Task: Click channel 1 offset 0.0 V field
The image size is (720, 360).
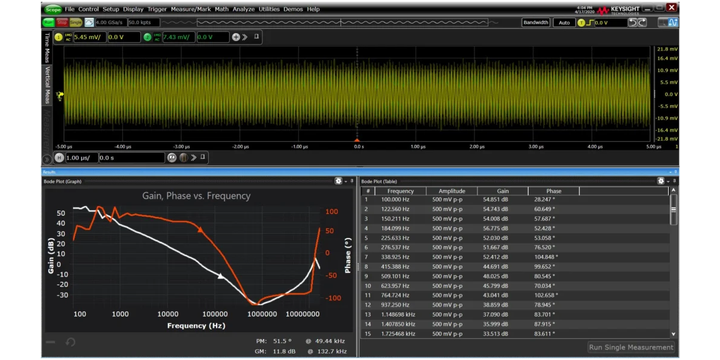Action: pos(124,37)
